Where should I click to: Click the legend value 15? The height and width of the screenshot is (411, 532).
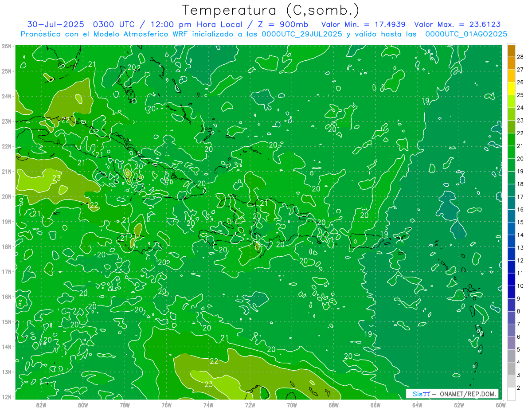point(520,222)
